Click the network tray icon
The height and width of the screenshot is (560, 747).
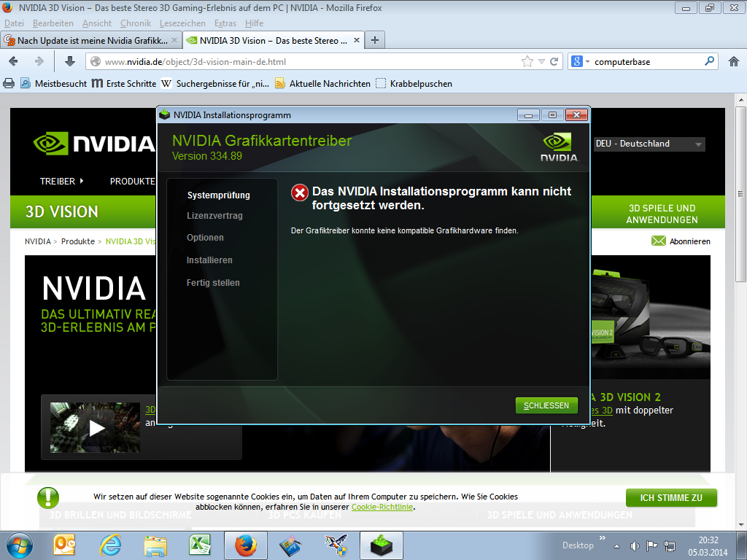670,545
